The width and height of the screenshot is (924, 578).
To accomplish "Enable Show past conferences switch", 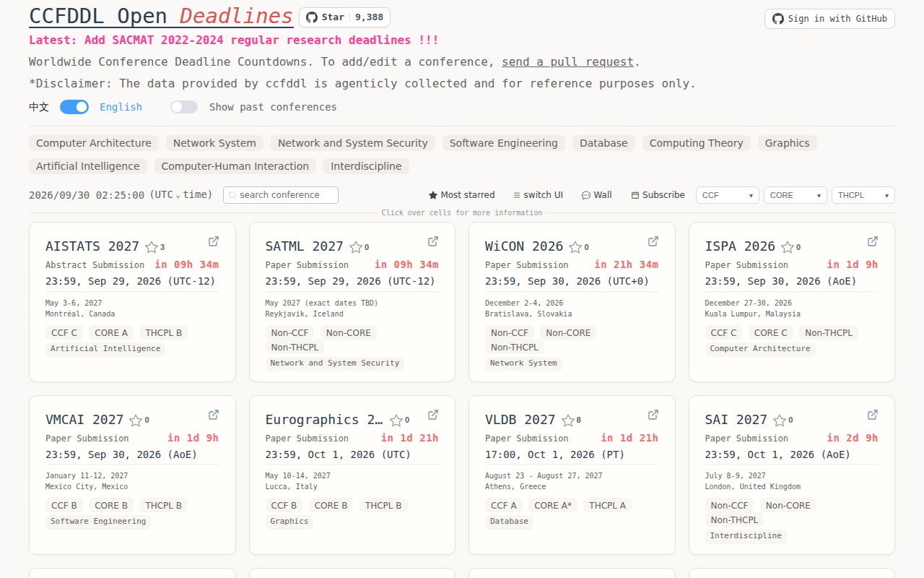I will tap(184, 107).
